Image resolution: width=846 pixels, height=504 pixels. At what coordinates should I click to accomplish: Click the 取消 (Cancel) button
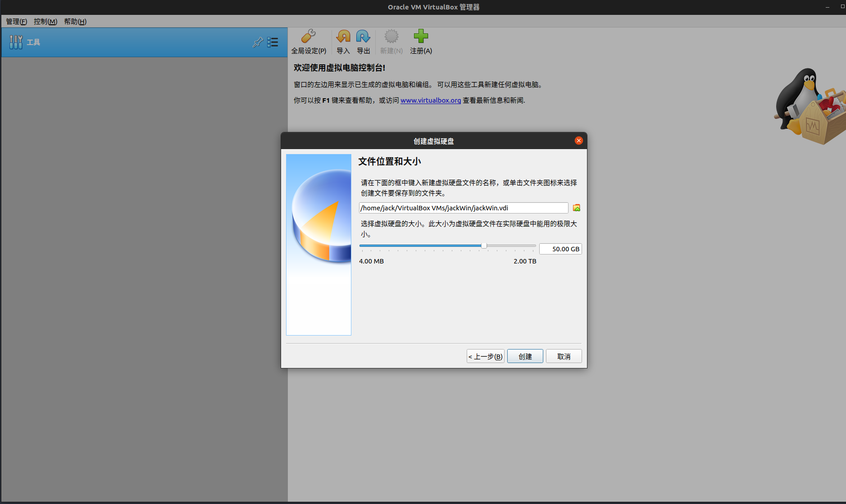point(564,356)
